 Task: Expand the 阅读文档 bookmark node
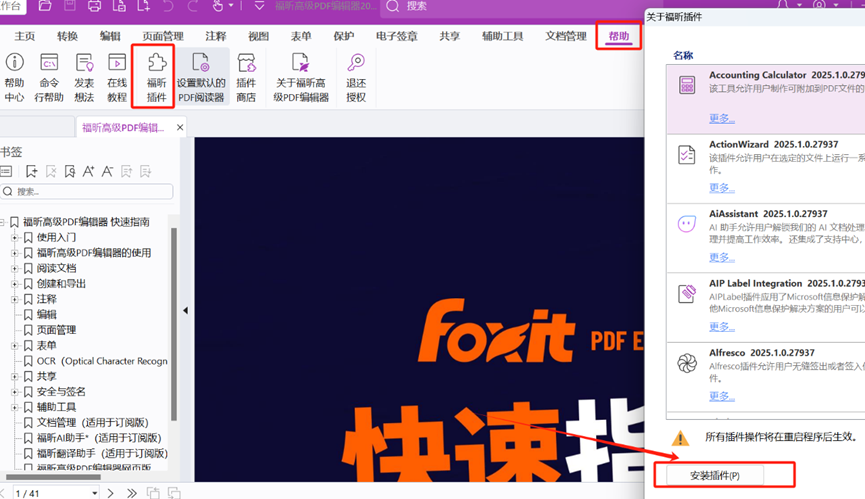[14, 269]
